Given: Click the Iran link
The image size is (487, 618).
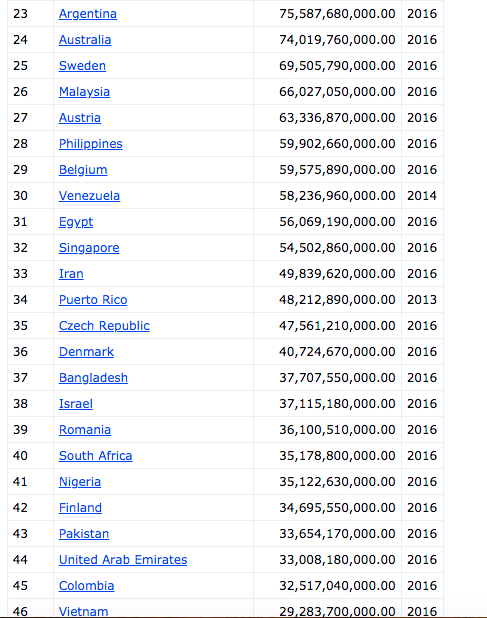Looking at the screenshot, I should tap(71, 274).
